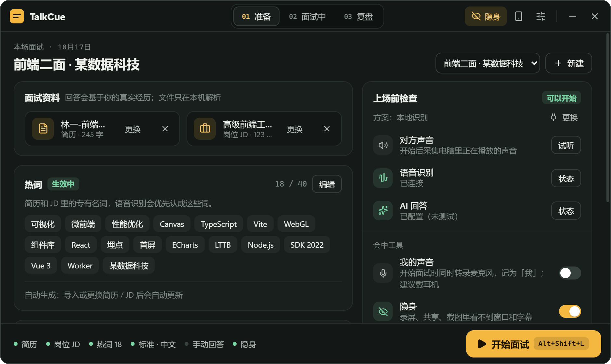Click the 试听 button

[x=566, y=145]
